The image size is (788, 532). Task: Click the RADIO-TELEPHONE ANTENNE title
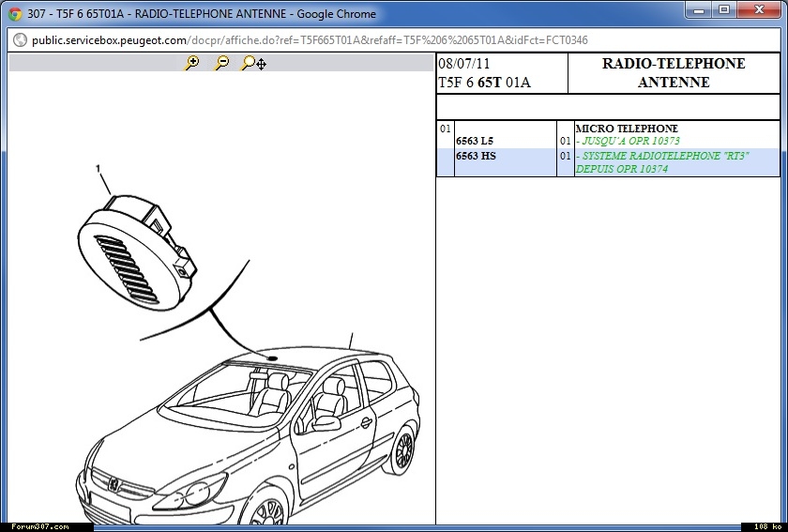coord(674,73)
